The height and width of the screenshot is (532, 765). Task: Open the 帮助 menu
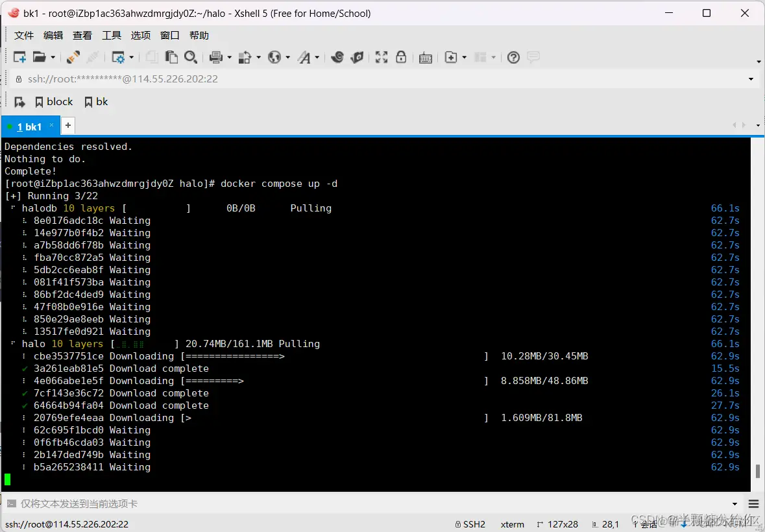coord(199,35)
